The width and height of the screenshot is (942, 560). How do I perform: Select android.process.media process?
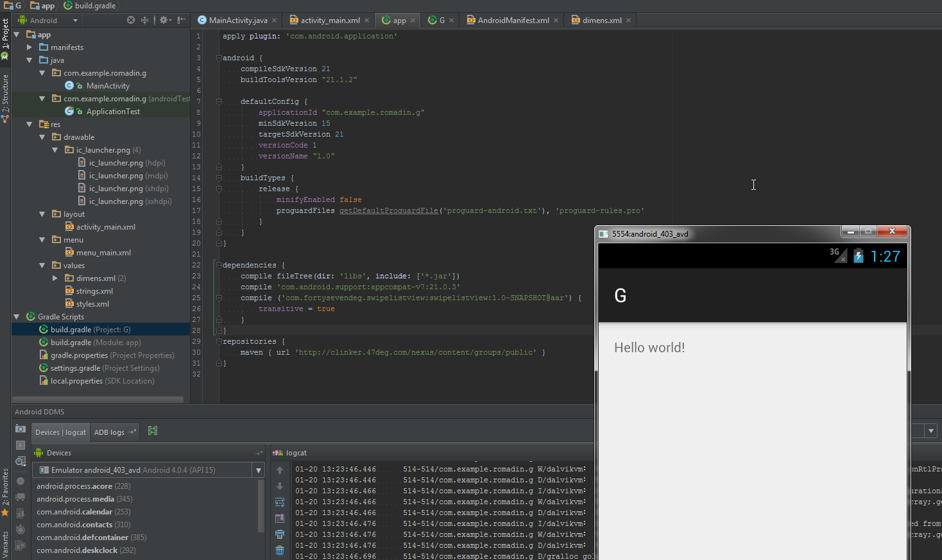(x=84, y=499)
